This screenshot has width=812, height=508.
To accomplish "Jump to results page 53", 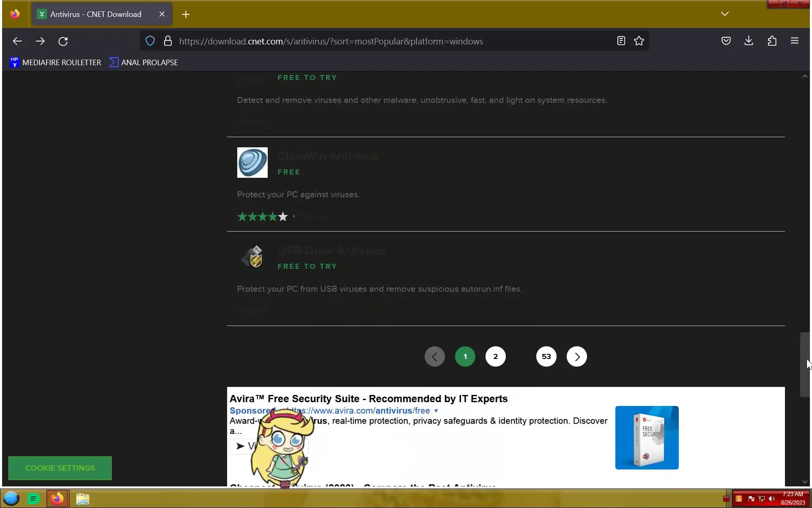I will click(x=546, y=356).
